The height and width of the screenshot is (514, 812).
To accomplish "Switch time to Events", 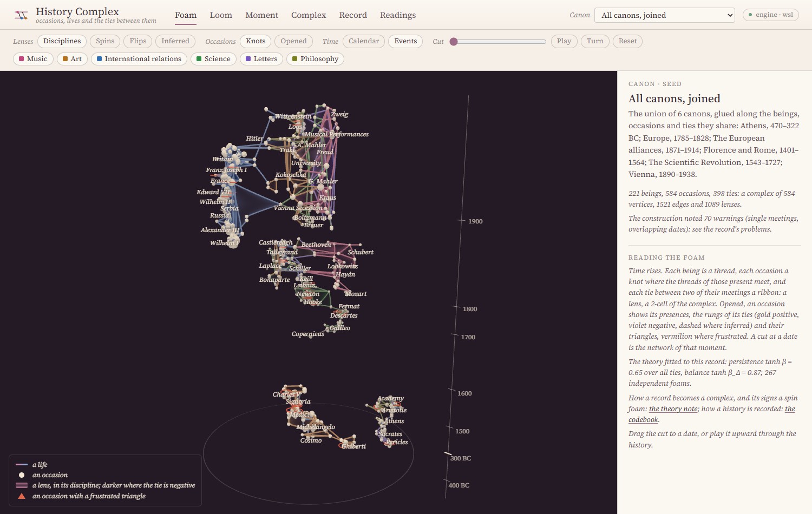I will coord(405,41).
